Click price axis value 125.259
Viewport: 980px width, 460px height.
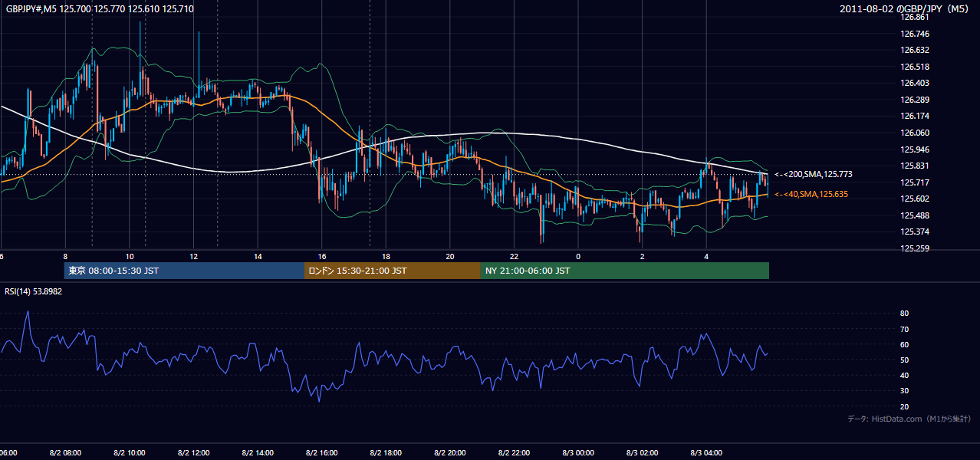click(916, 248)
